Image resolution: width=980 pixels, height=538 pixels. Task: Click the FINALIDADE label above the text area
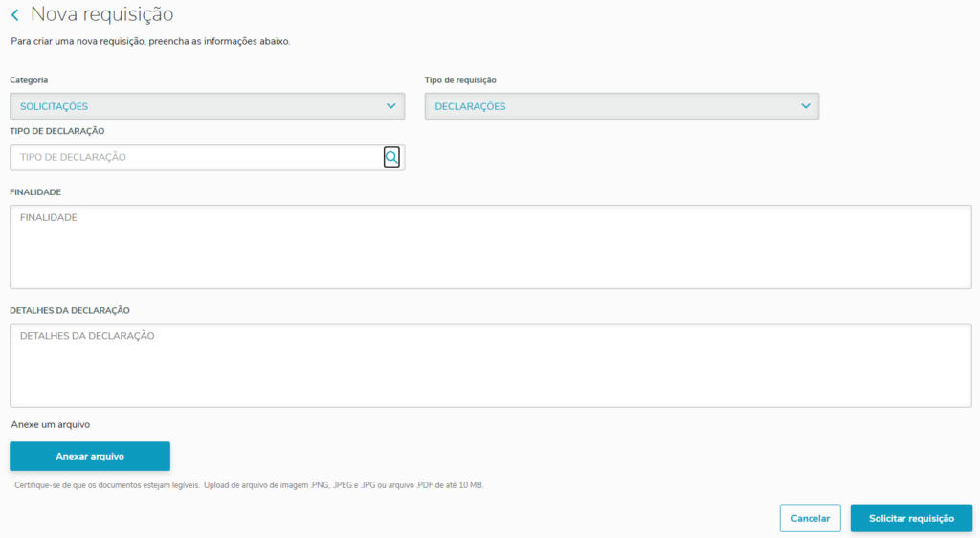(x=35, y=192)
